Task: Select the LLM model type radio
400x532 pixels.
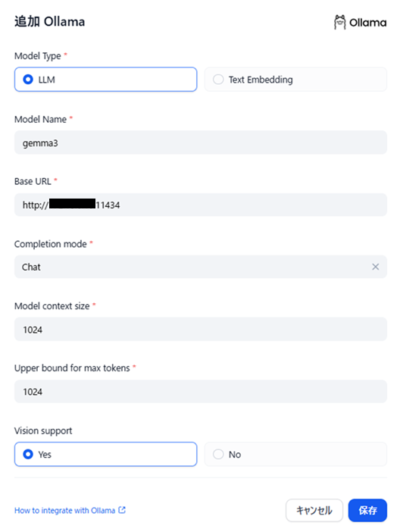Action: (105, 80)
